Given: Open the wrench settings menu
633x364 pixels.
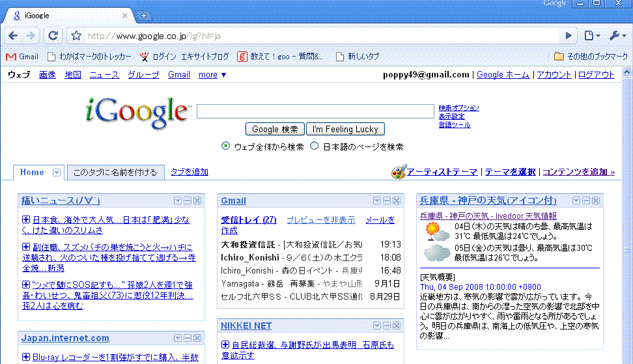Looking at the screenshot, I should (617, 36).
